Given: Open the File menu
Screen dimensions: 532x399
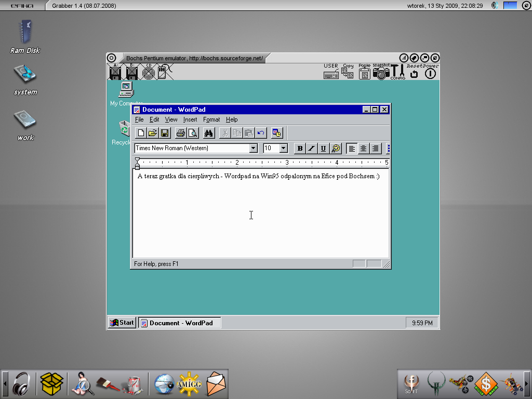Looking at the screenshot, I should (x=139, y=119).
